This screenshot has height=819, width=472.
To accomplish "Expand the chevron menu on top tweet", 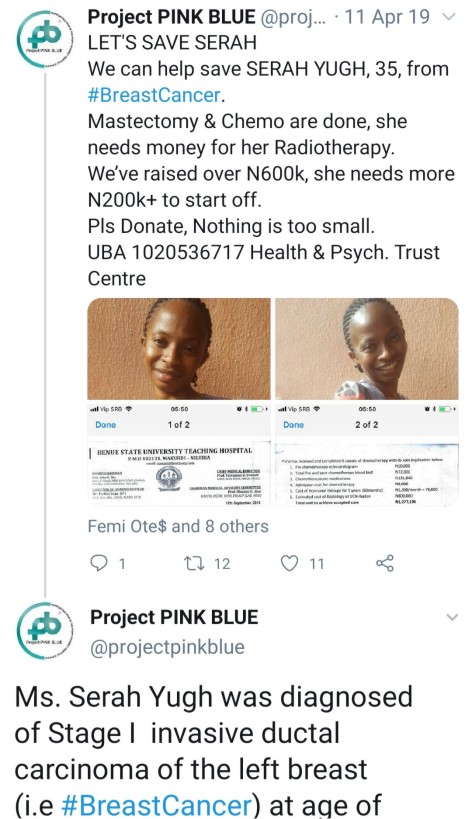I will [449, 17].
